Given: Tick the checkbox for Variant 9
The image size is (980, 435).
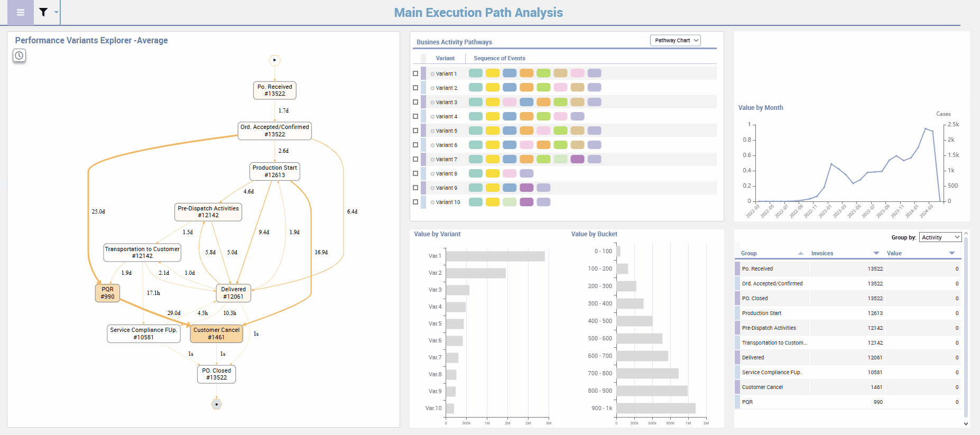Looking at the screenshot, I should (415, 188).
